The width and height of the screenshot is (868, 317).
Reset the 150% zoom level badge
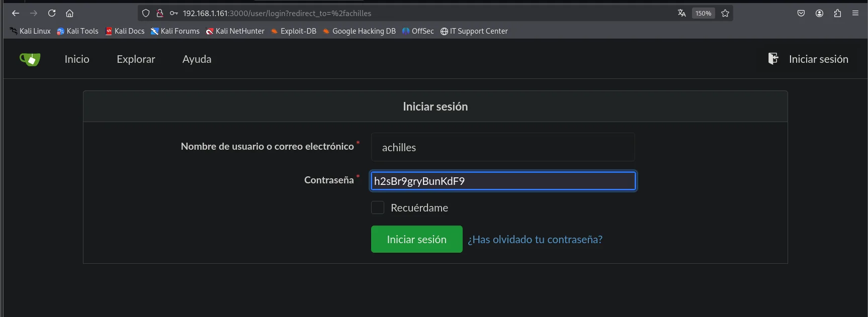click(x=704, y=14)
